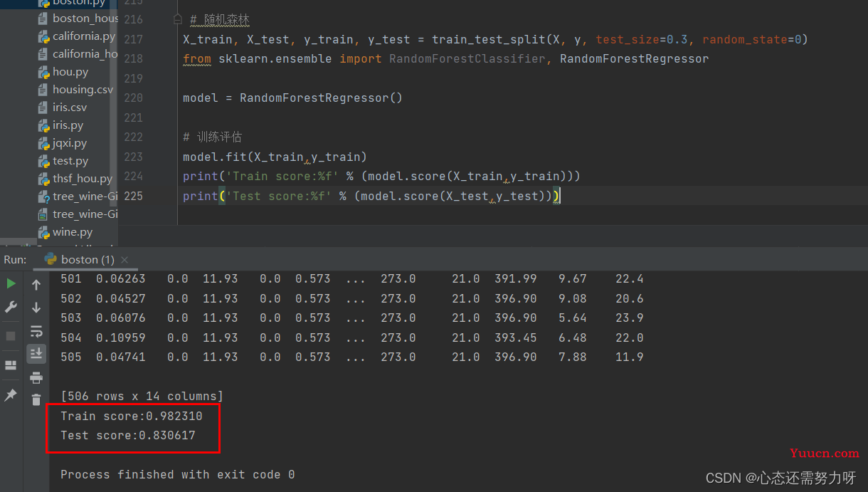The height and width of the screenshot is (492, 868).
Task: Click 'Test score:%f' string in code
Action: point(278,196)
